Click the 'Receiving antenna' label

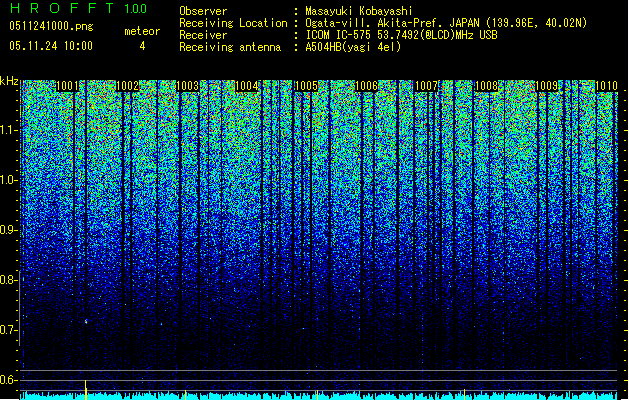(x=230, y=47)
